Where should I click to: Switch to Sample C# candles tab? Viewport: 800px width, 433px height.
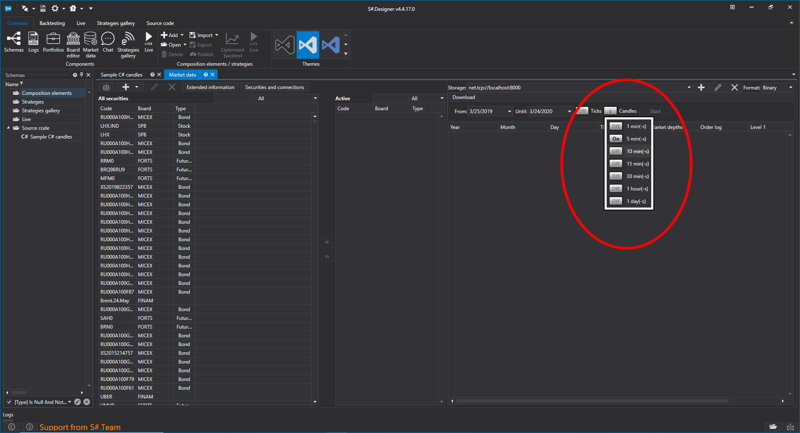coord(121,75)
